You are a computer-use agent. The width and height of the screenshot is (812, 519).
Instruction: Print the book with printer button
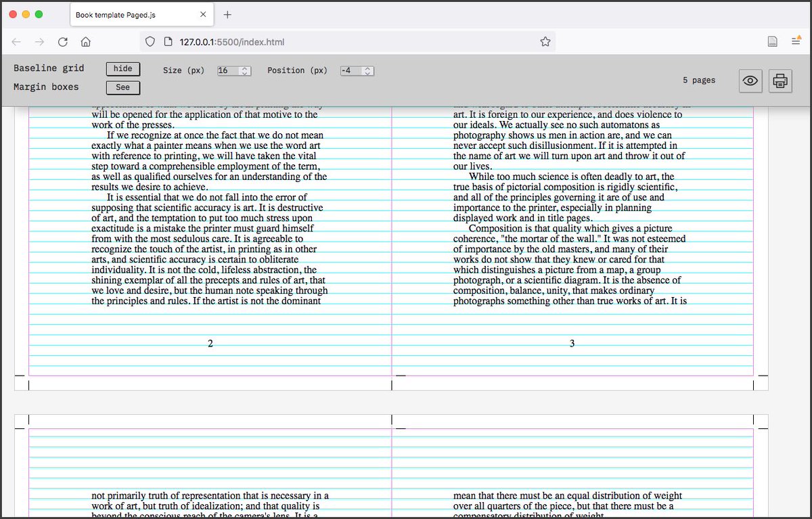tap(780, 81)
